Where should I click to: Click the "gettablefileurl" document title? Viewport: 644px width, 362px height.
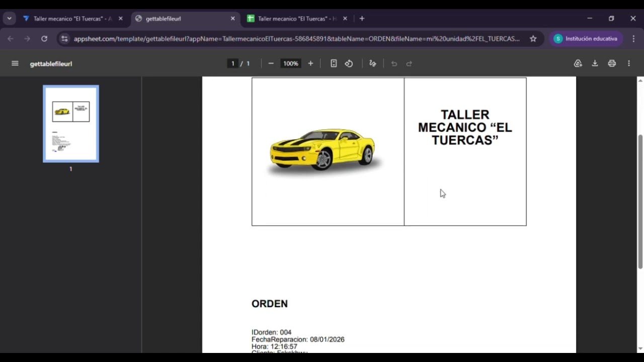tap(51, 64)
